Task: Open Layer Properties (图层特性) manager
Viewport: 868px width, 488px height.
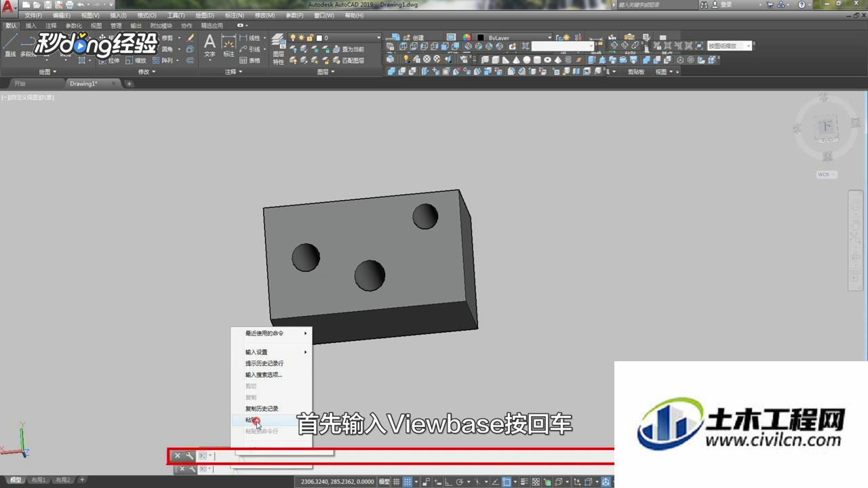Action: click(278, 49)
